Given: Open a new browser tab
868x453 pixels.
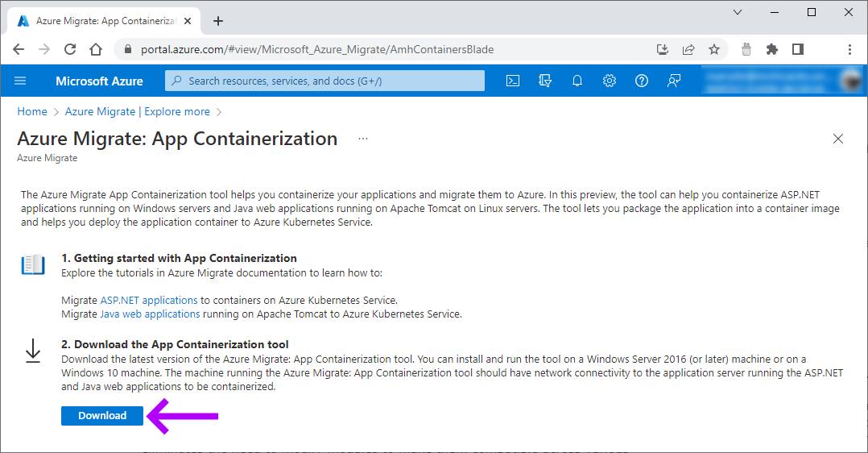Looking at the screenshot, I should click(x=218, y=21).
